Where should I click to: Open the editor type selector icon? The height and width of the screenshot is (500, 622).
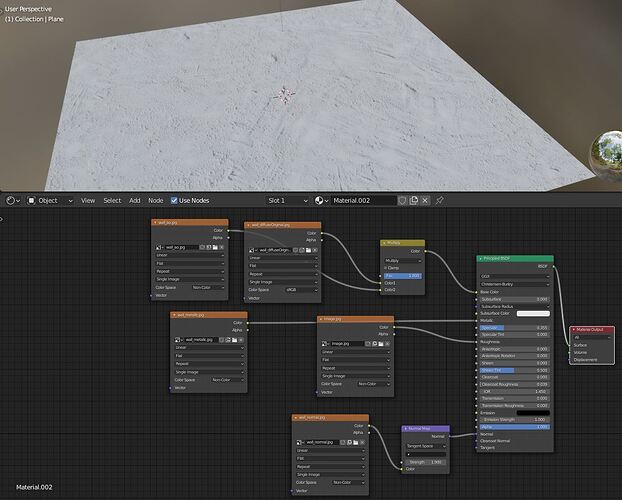12,200
